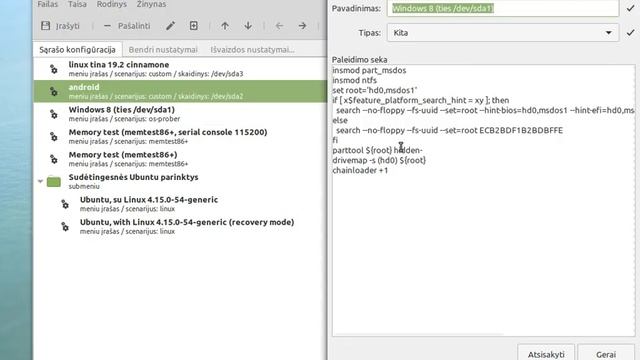Click the Įrašyti save button
Viewport: 640px width, 360px height.
click(60, 26)
